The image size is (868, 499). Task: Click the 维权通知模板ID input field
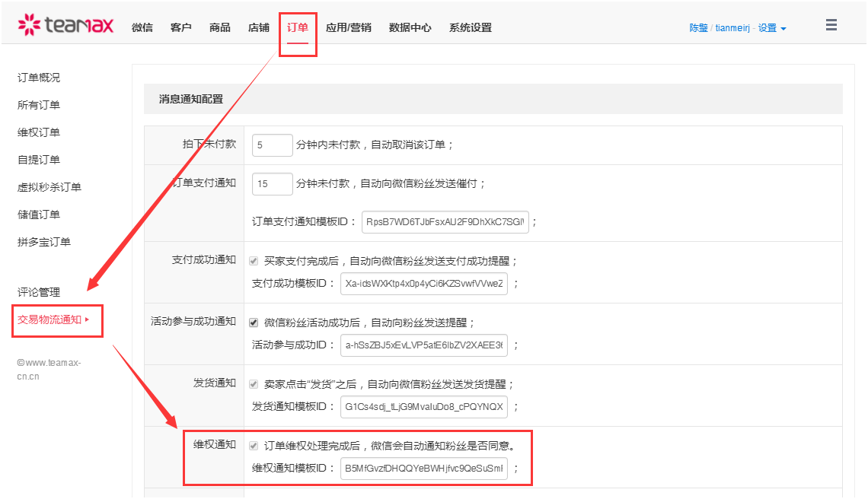[423, 469]
